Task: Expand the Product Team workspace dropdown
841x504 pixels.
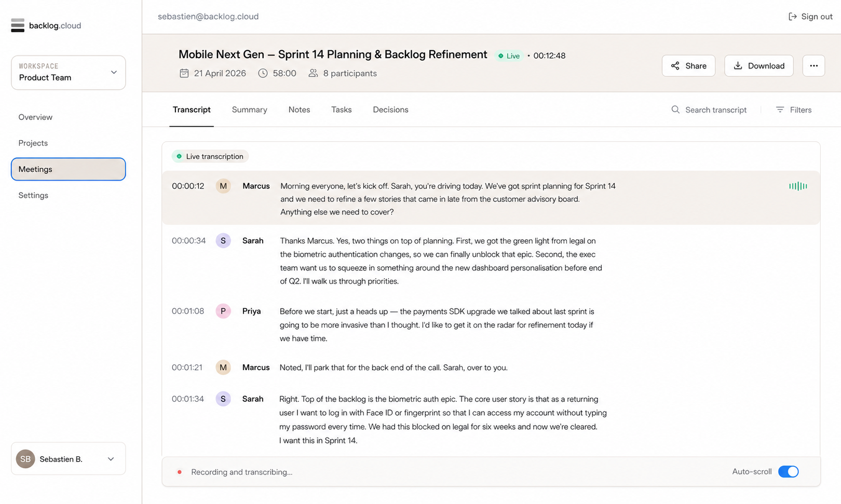Action: (x=69, y=73)
